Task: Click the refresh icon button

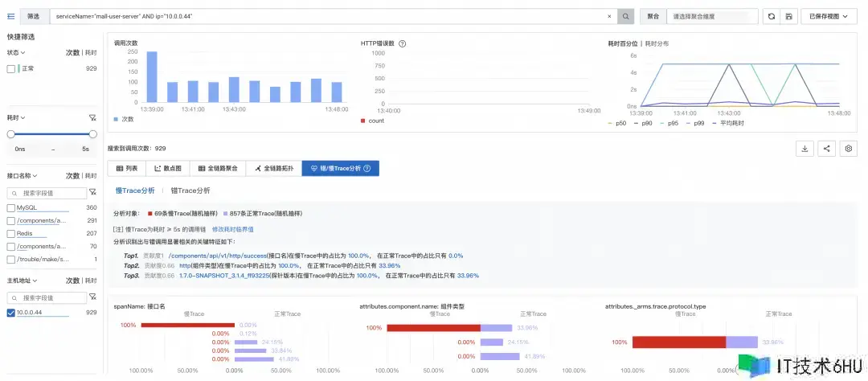Action: click(772, 16)
